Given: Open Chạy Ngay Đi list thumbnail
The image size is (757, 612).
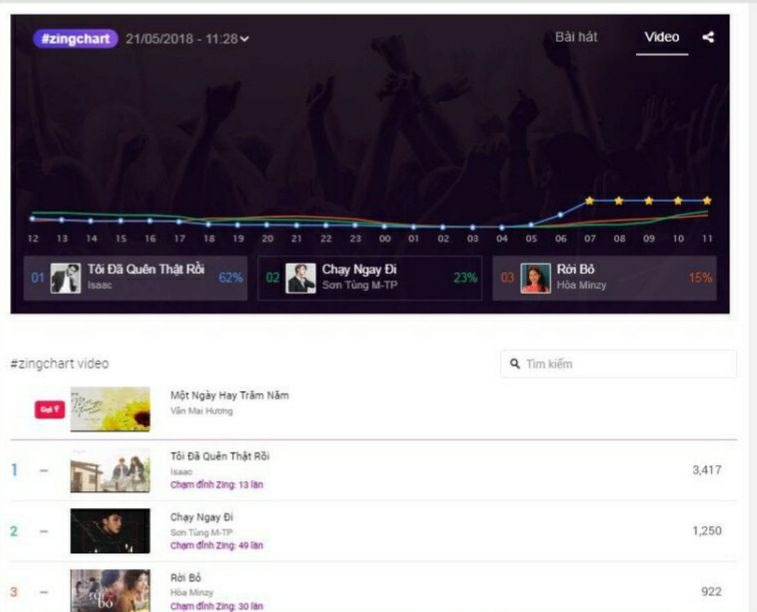Looking at the screenshot, I should 110,531.
